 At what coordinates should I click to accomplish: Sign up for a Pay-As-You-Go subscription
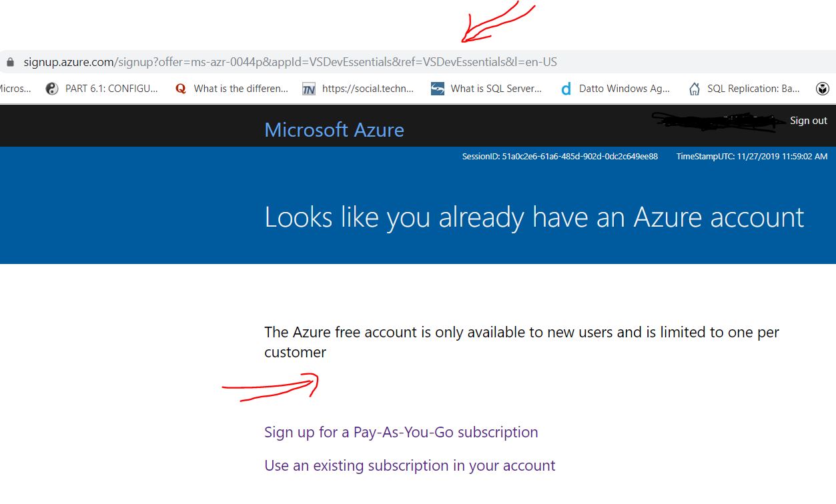click(401, 432)
